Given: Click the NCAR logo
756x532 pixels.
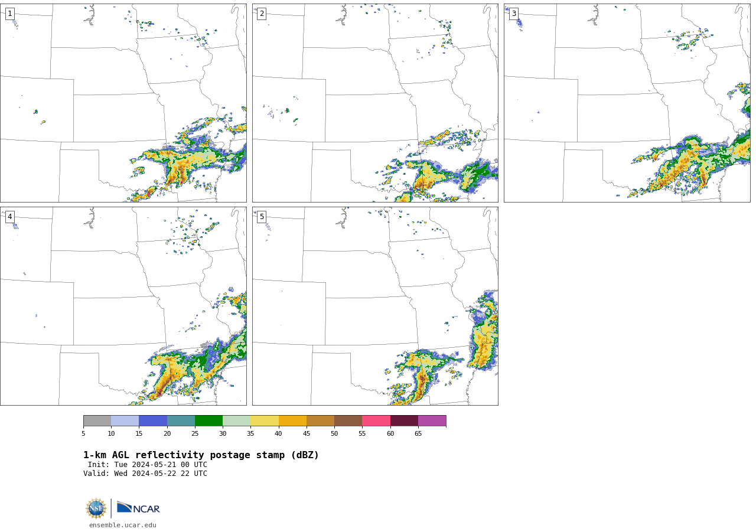Looking at the screenshot, I should point(138,508).
